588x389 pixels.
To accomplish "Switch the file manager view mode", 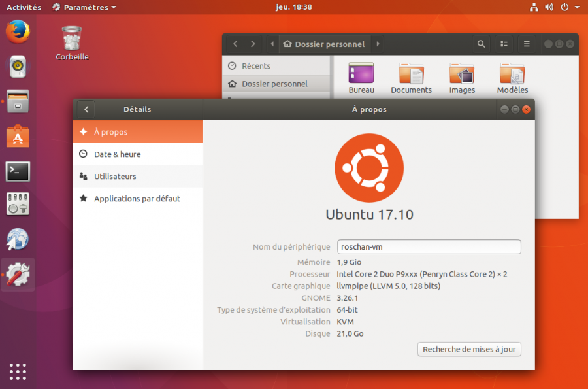I will (504, 44).
